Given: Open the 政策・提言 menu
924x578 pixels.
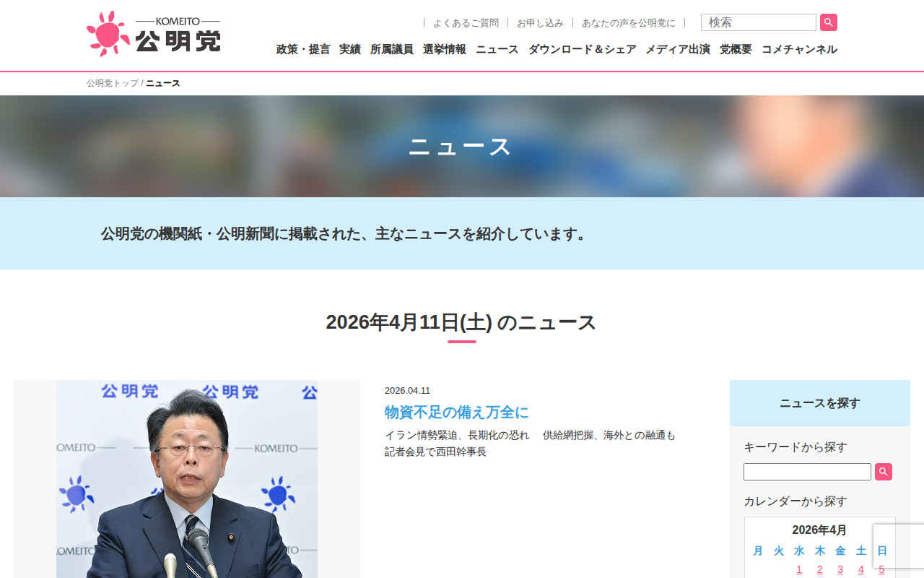Looking at the screenshot, I should [303, 49].
